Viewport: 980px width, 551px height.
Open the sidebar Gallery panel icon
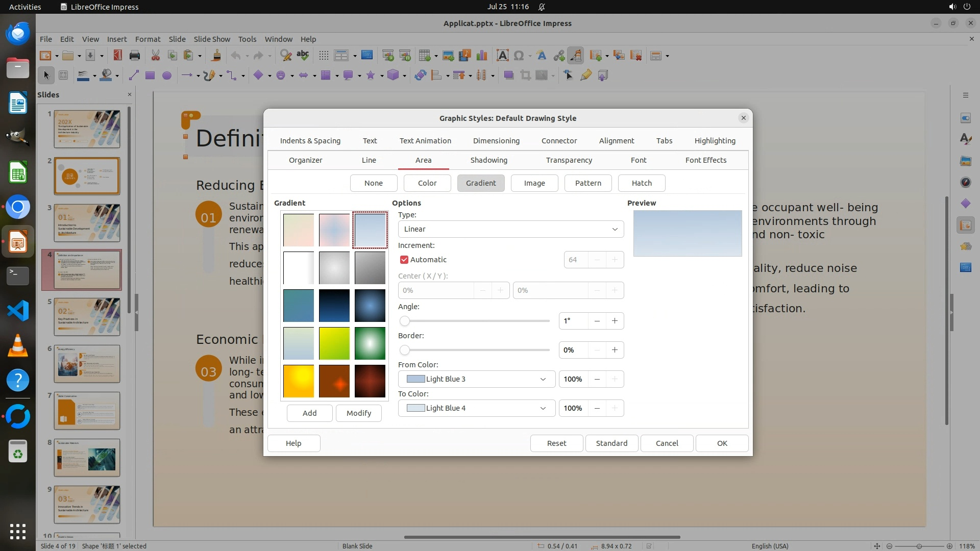(965, 161)
